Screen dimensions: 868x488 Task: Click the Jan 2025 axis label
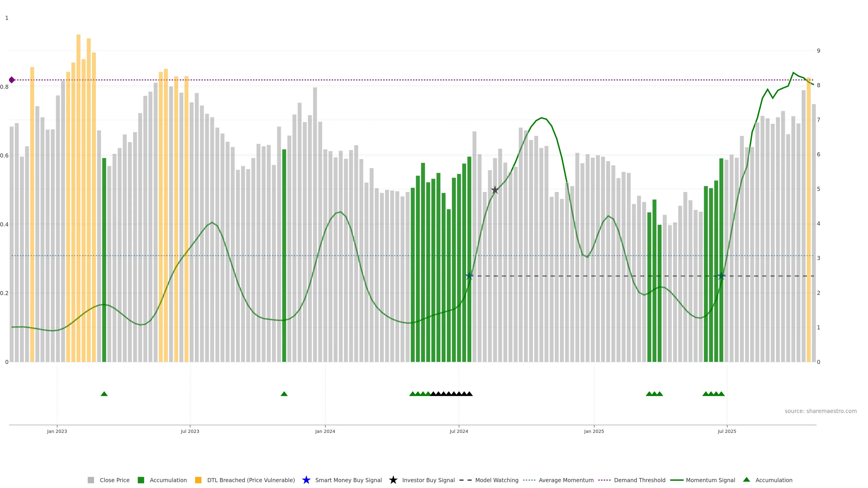point(594,431)
